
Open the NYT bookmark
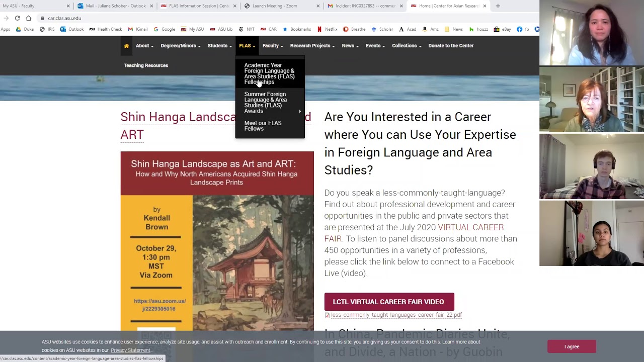click(x=247, y=29)
